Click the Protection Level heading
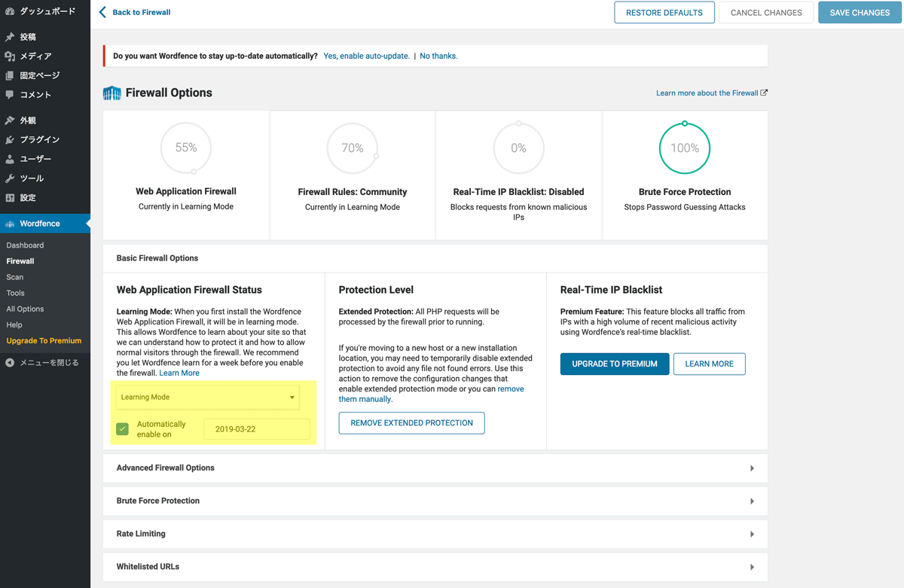904x588 pixels. click(x=376, y=290)
